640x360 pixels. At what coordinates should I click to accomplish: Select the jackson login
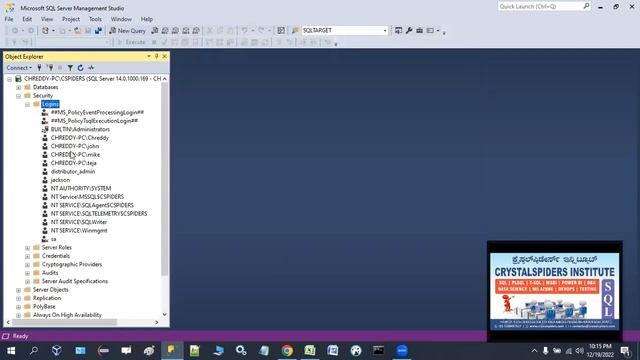coord(60,180)
